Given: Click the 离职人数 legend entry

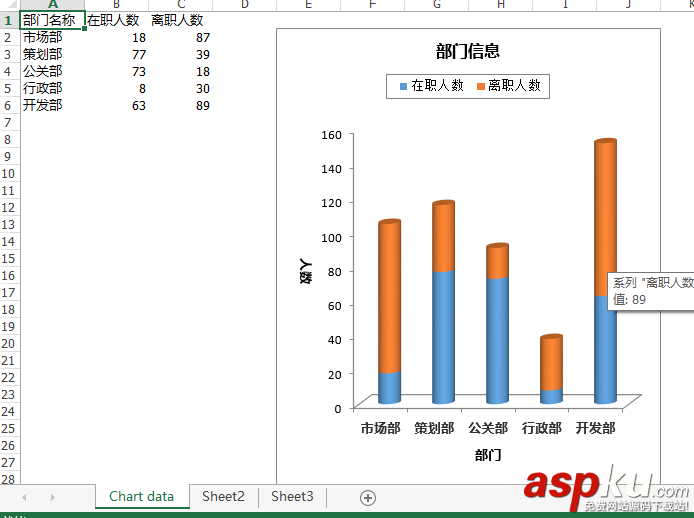Looking at the screenshot, I should (x=509, y=85).
